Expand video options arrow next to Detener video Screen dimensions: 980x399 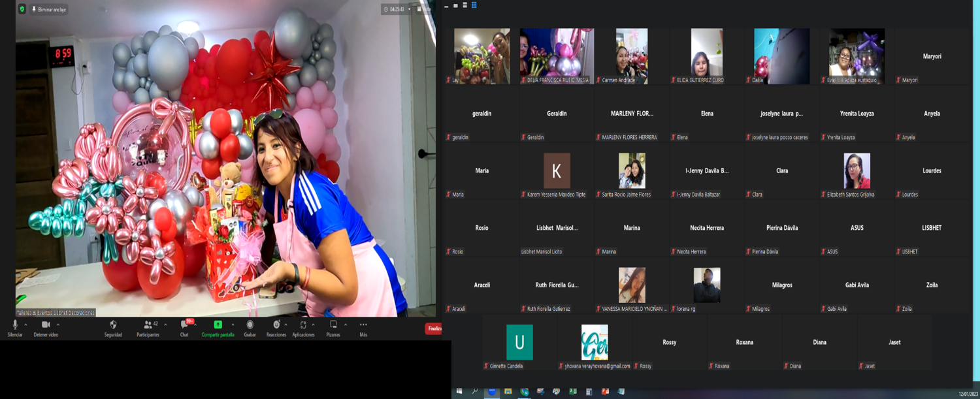coord(58,325)
